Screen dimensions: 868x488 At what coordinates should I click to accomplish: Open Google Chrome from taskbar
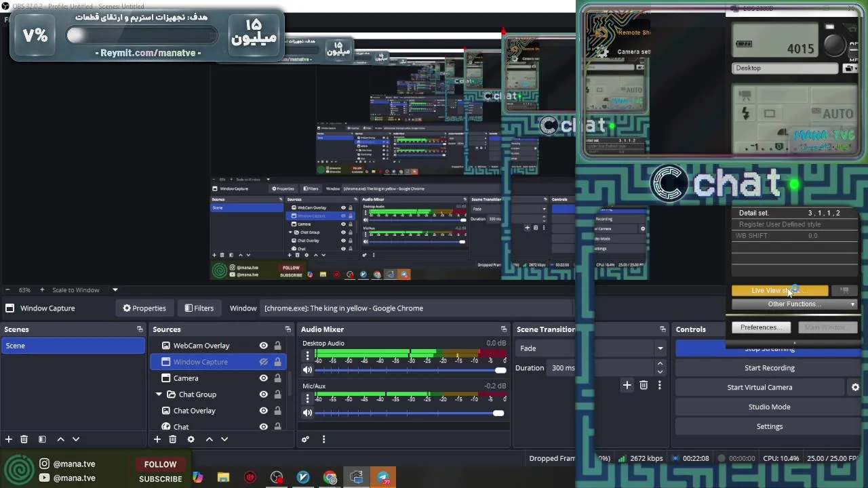tap(330, 477)
